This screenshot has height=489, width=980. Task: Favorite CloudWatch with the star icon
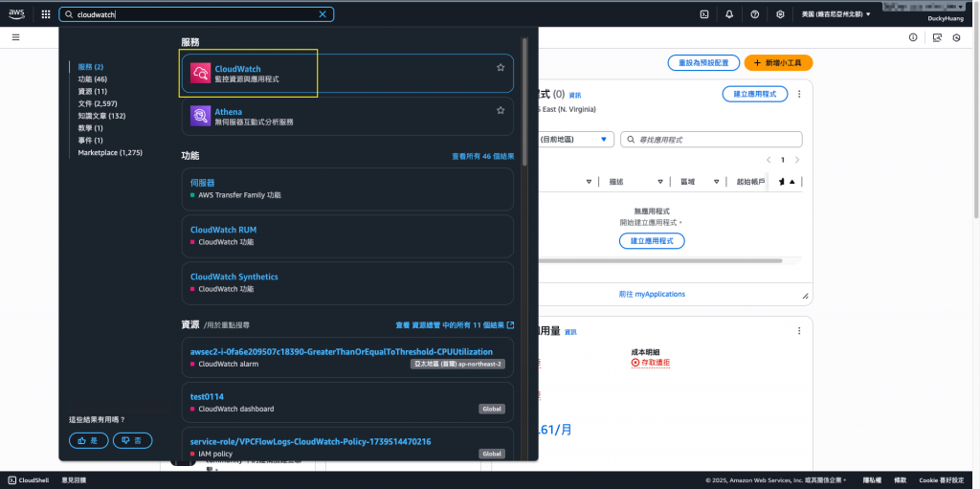[x=500, y=68]
